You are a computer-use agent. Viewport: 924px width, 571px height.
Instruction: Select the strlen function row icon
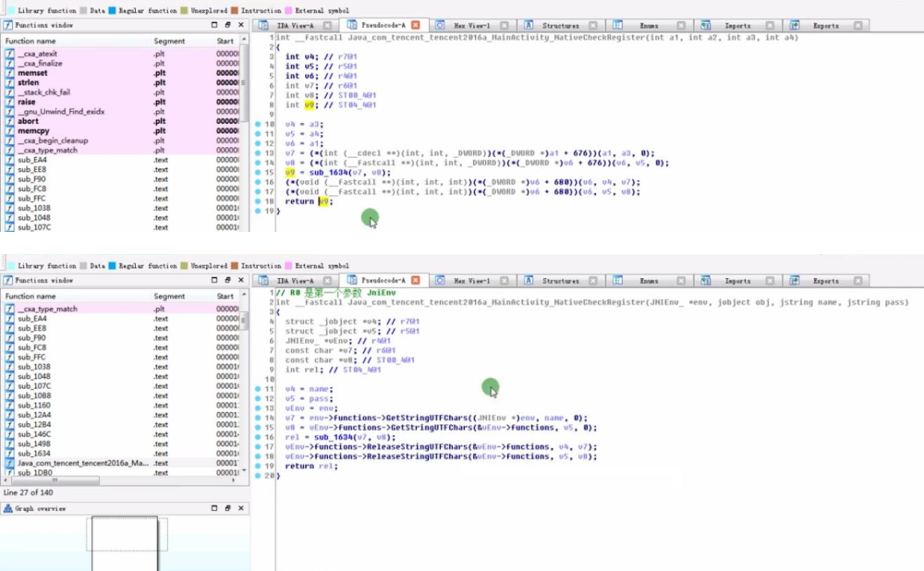(9, 82)
